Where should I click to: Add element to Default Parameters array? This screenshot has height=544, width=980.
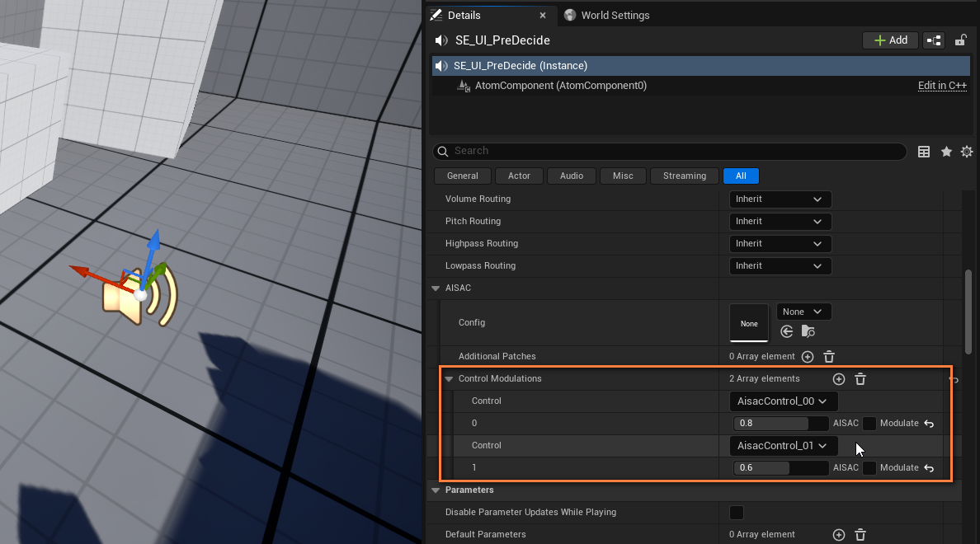pos(839,535)
